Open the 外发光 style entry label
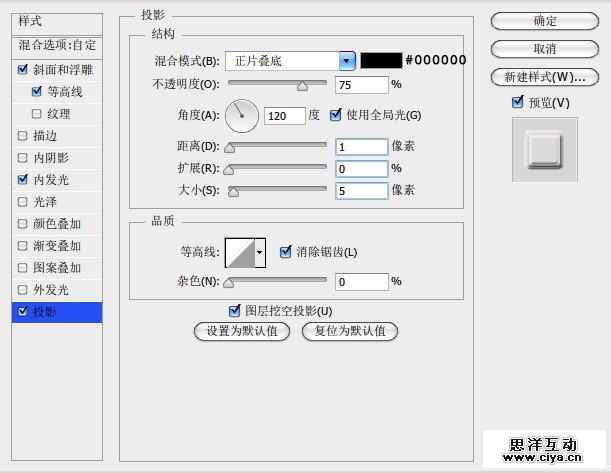The height and width of the screenshot is (473, 611). [x=51, y=289]
